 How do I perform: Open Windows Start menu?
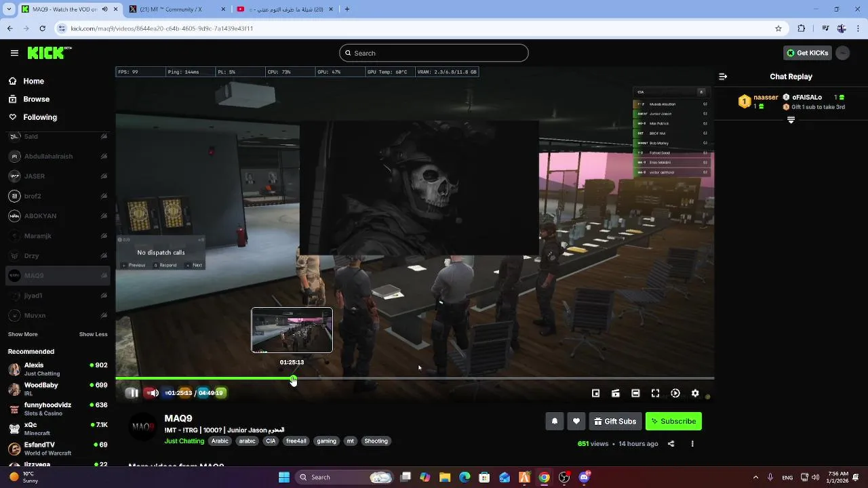[284, 477]
